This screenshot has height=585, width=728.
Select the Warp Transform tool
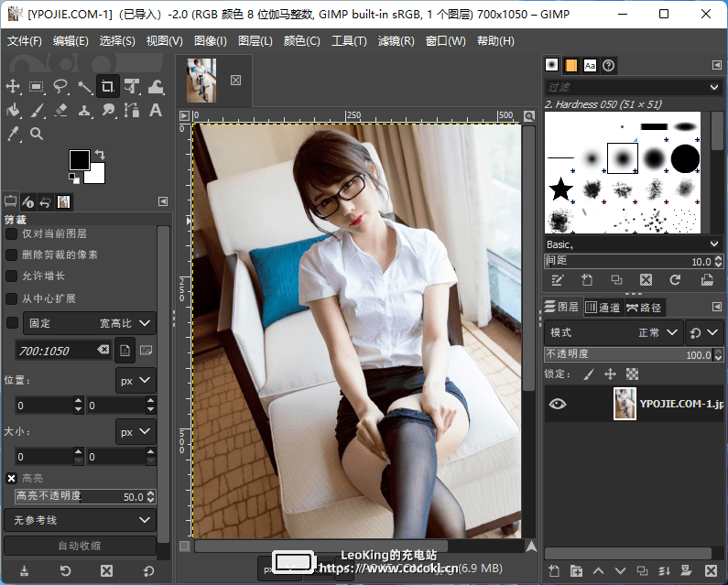tap(156, 86)
